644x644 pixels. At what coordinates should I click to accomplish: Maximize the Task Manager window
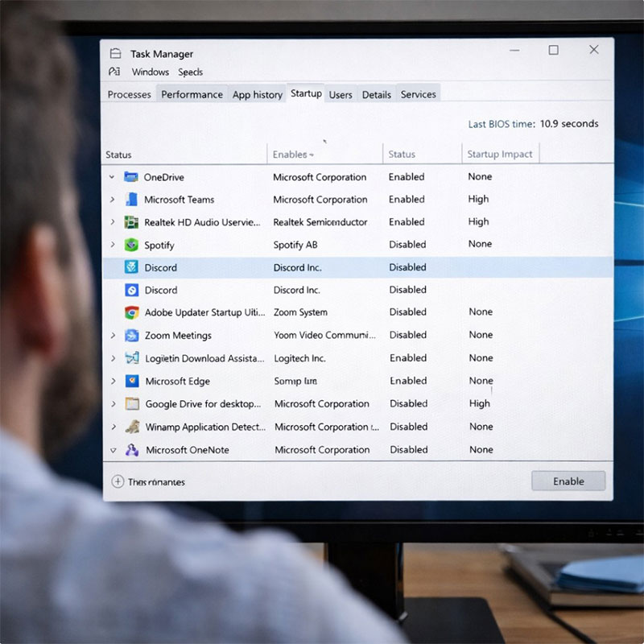tap(553, 50)
